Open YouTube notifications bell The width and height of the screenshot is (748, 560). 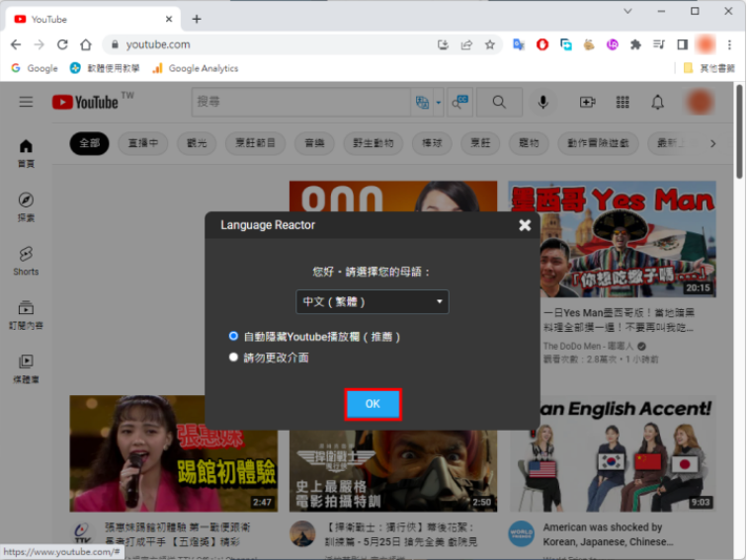click(658, 102)
